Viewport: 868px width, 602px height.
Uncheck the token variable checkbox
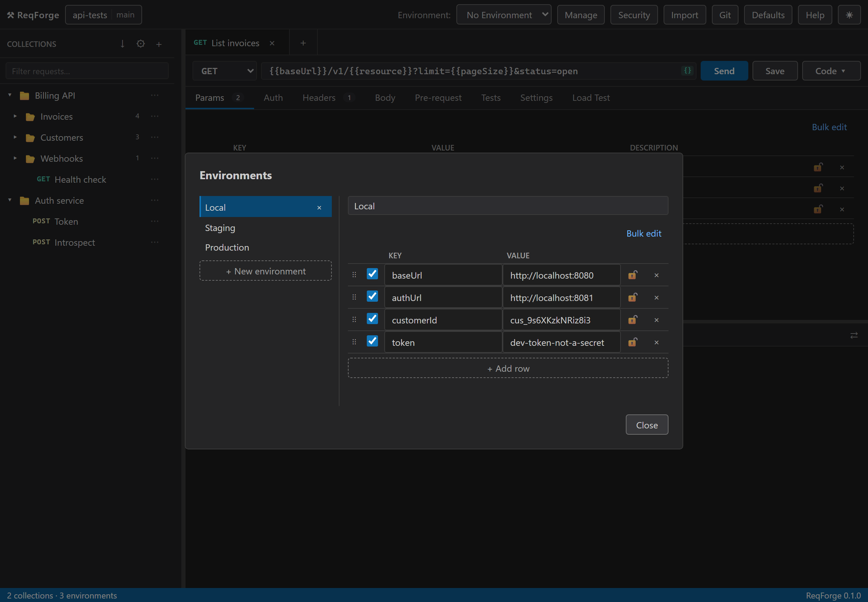coord(372,341)
